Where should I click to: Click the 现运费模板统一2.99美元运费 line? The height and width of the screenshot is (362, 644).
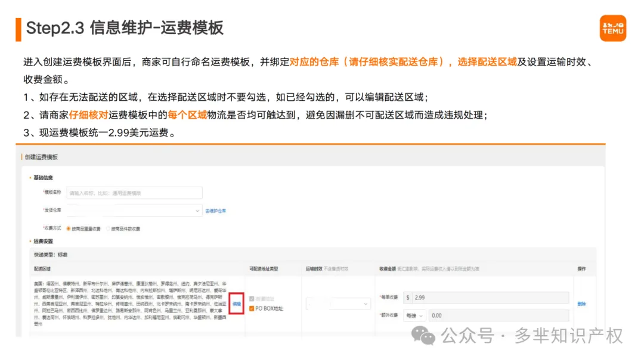coord(100,133)
